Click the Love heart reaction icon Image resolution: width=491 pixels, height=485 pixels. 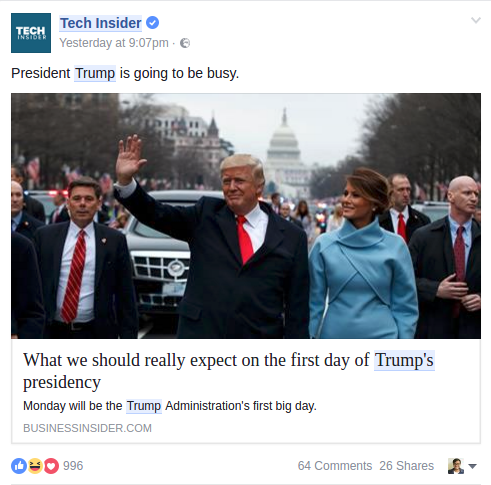[x=51, y=466]
